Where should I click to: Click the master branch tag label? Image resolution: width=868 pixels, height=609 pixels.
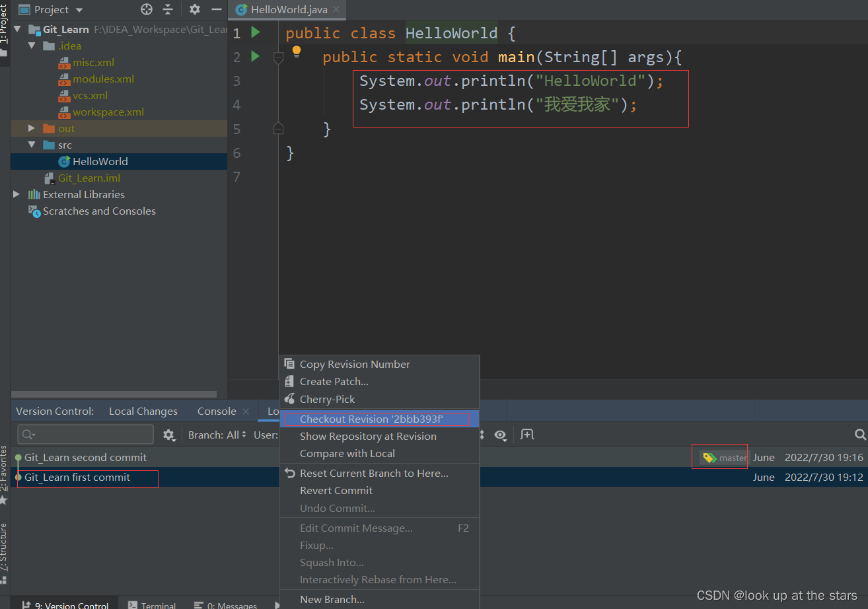(725, 458)
